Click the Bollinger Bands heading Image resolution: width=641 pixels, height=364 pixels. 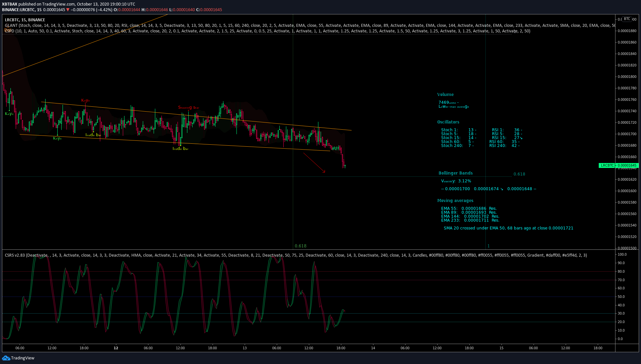(x=456, y=173)
